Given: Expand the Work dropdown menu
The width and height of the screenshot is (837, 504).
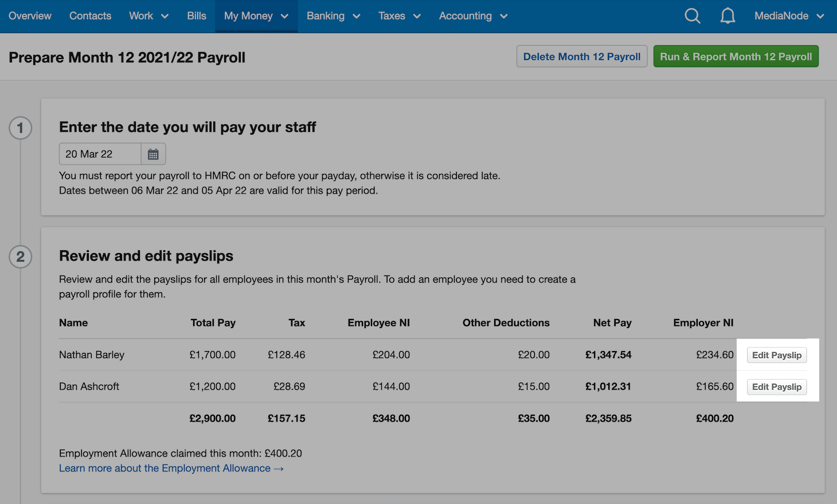Looking at the screenshot, I should coord(148,16).
